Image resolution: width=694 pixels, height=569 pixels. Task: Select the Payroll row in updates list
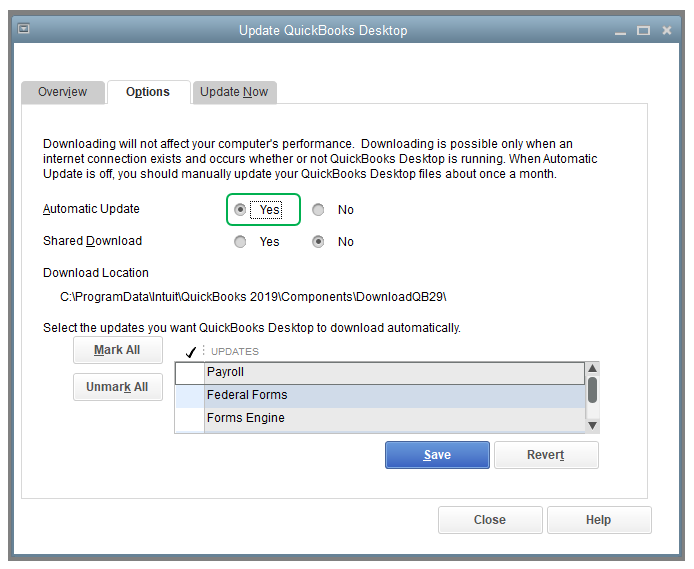(x=380, y=373)
